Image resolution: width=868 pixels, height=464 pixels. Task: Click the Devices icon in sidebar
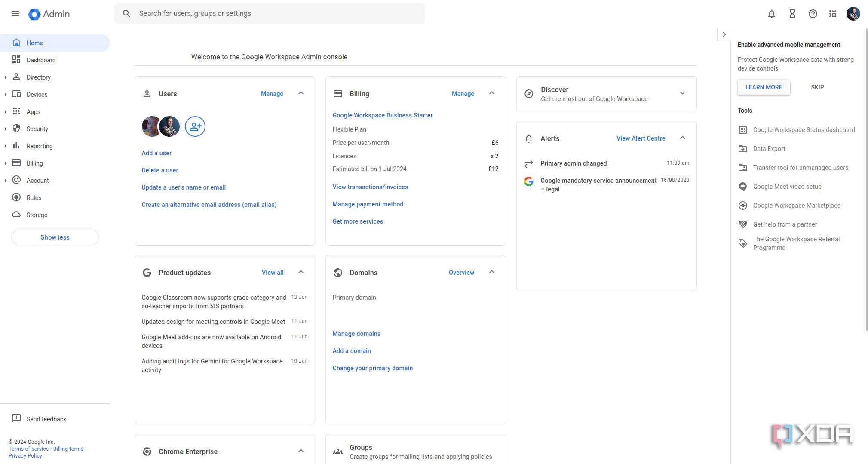click(x=16, y=94)
